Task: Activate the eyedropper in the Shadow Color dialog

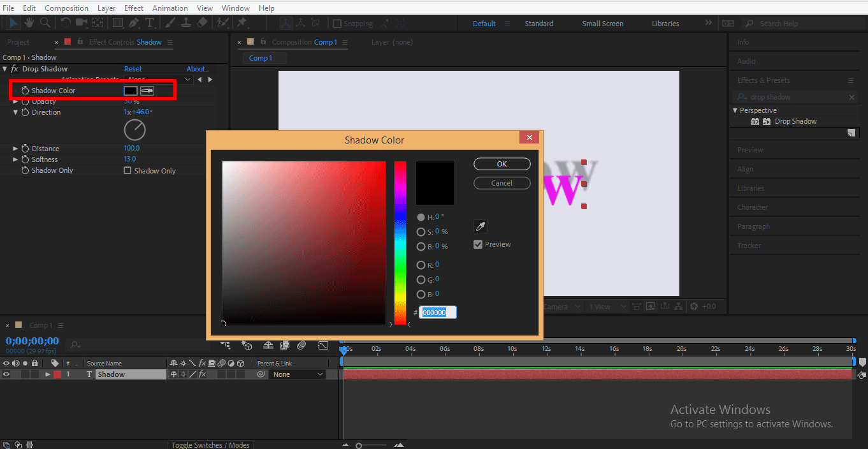Action: click(480, 226)
